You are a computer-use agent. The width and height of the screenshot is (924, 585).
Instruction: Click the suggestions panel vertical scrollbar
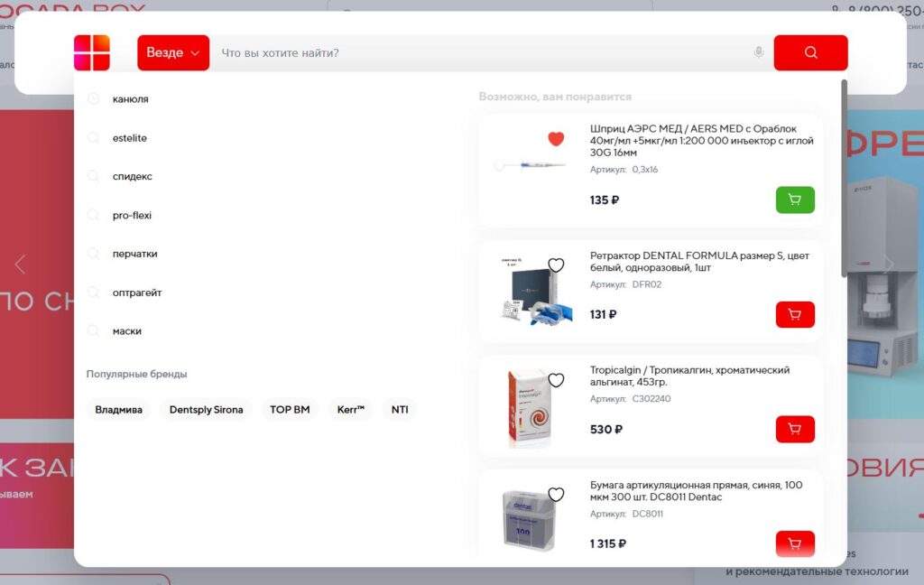point(844,177)
